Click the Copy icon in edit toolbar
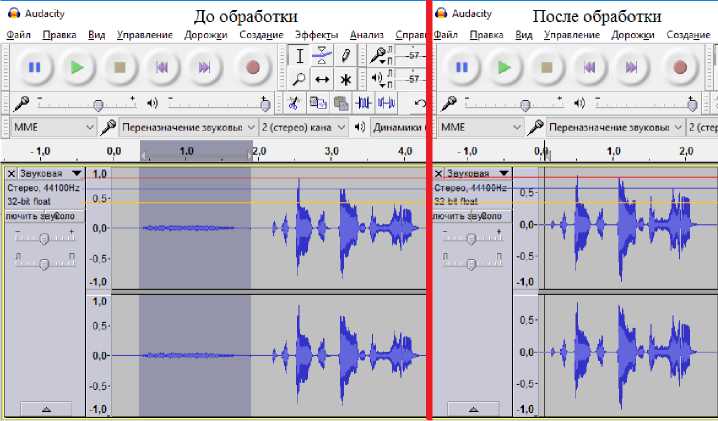This screenshot has width=718, height=421. [318, 104]
